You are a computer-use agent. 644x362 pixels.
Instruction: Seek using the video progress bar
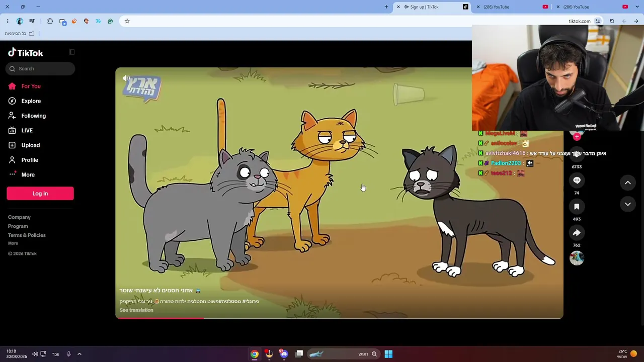pos(339,318)
